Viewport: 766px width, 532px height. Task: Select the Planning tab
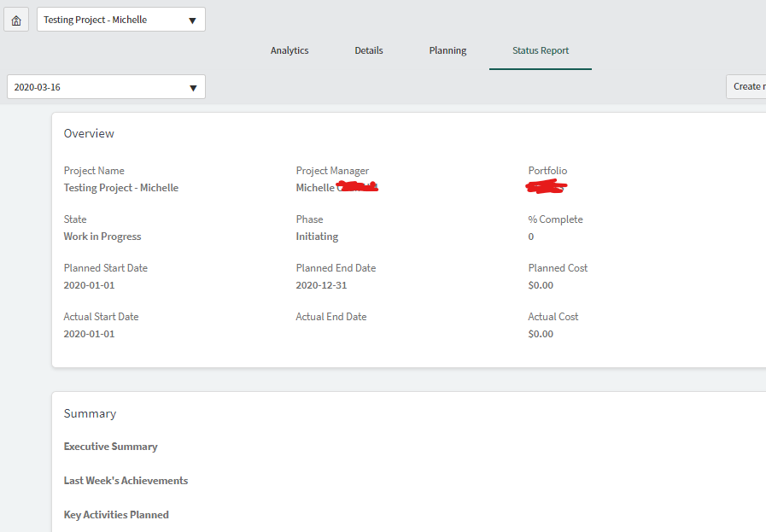pos(447,50)
